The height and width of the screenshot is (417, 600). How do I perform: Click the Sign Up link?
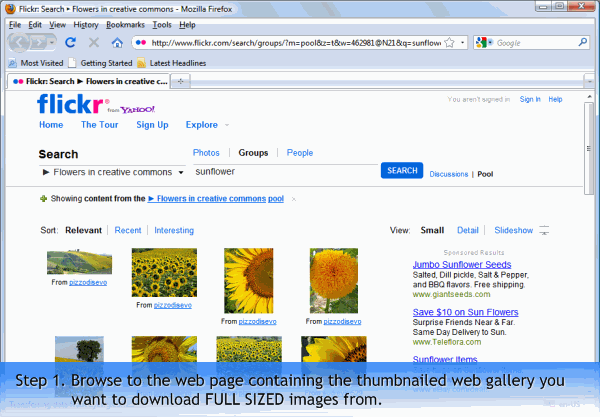click(x=152, y=125)
